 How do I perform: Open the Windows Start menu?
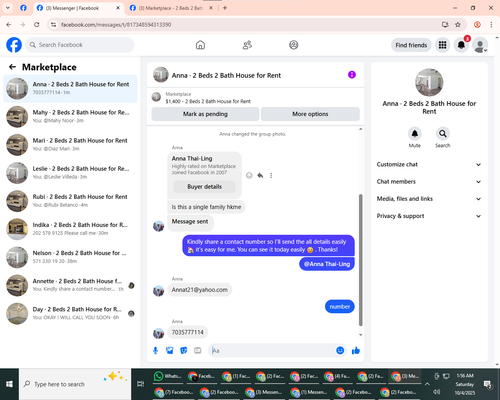point(9,384)
